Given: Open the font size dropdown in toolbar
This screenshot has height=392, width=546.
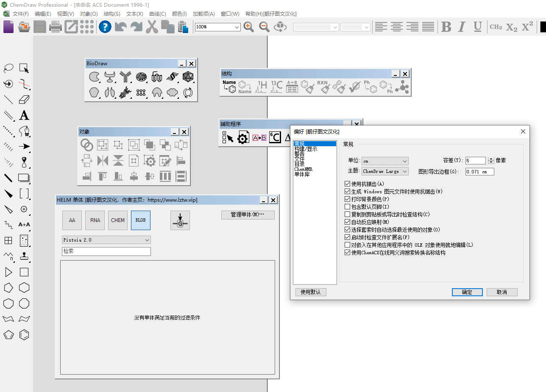Looking at the screenshot, I should point(356,27).
